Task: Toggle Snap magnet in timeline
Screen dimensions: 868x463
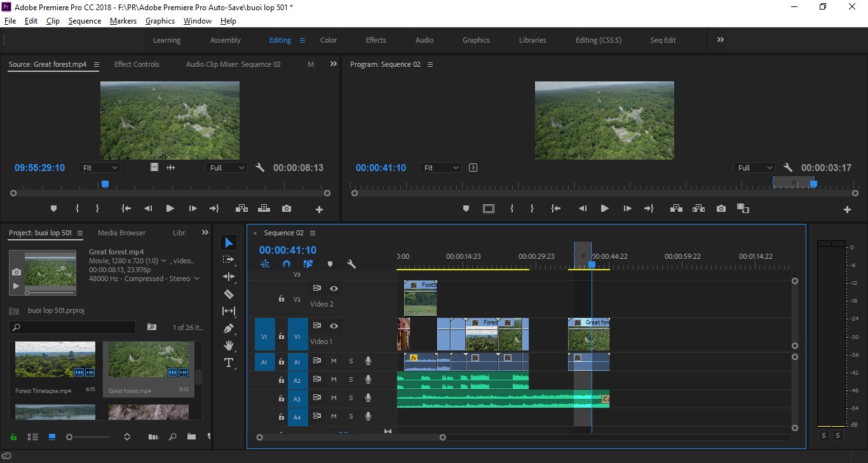Action: click(287, 264)
